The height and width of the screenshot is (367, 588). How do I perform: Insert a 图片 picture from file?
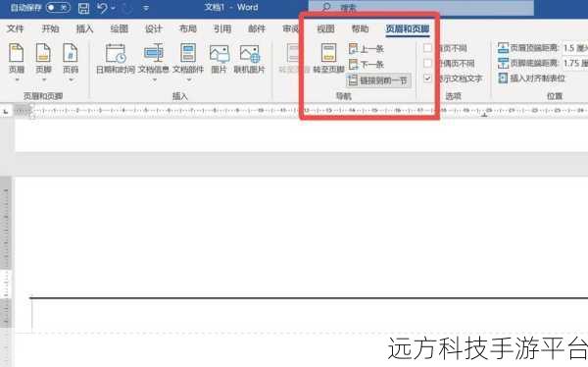219,59
